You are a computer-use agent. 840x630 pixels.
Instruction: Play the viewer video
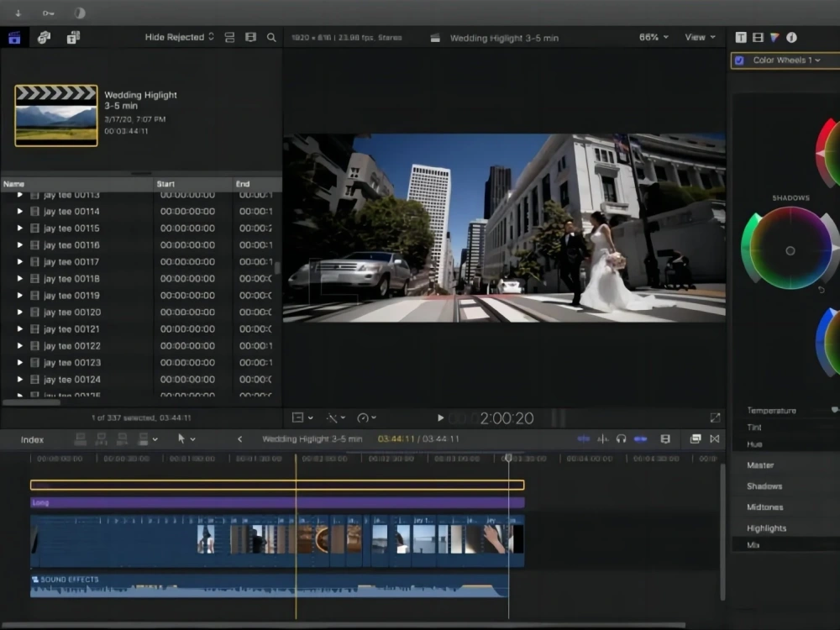[440, 417]
